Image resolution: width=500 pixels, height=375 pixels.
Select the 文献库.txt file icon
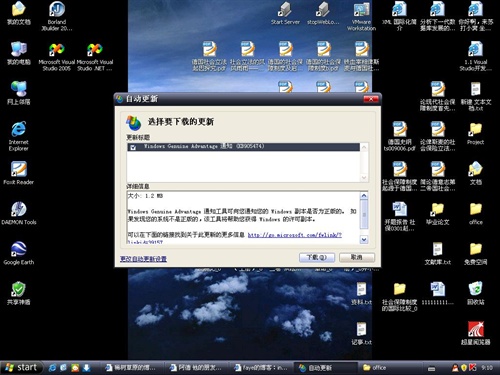[438, 253]
